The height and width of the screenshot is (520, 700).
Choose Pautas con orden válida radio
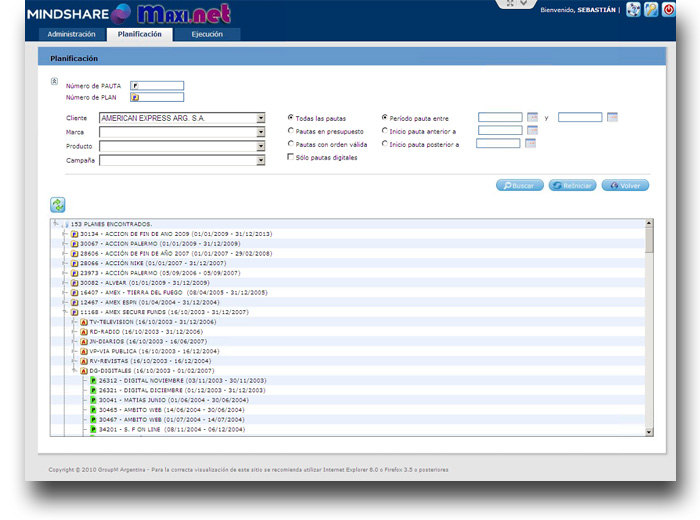(x=291, y=144)
